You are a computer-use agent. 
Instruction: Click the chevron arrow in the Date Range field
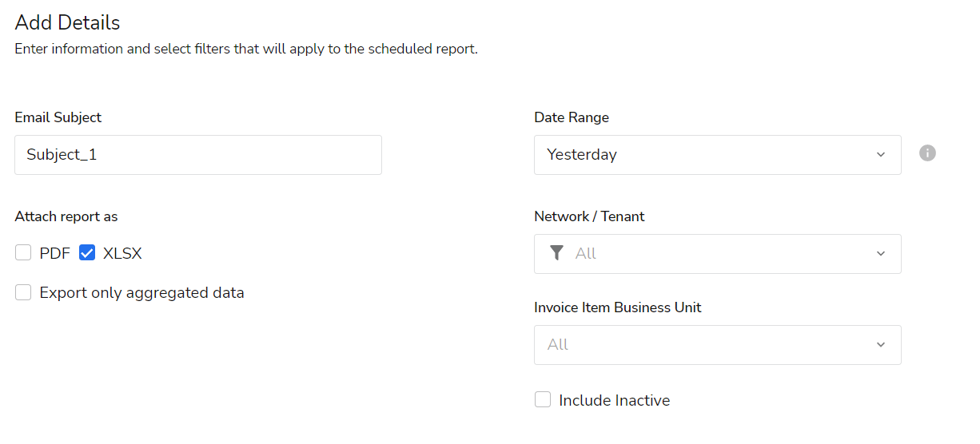point(881,155)
